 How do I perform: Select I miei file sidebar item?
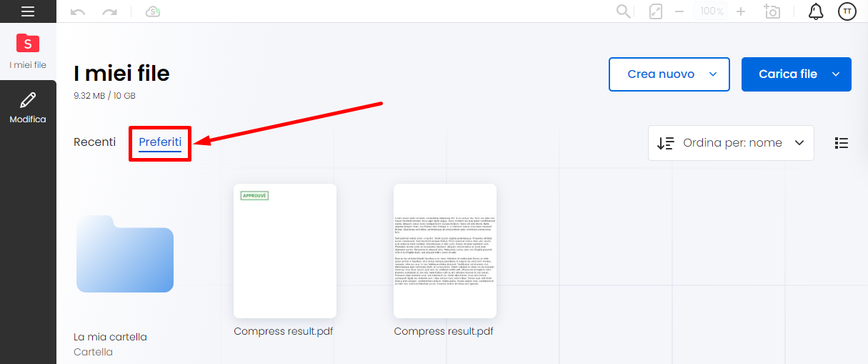[x=28, y=51]
